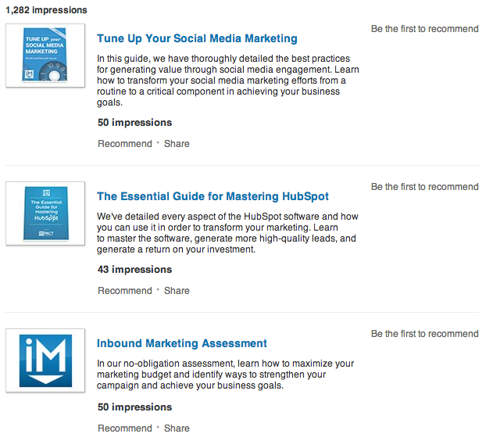Recommend the Inbound Marketing Assessment
The height and width of the screenshot is (448, 486).
(x=124, y=428)
